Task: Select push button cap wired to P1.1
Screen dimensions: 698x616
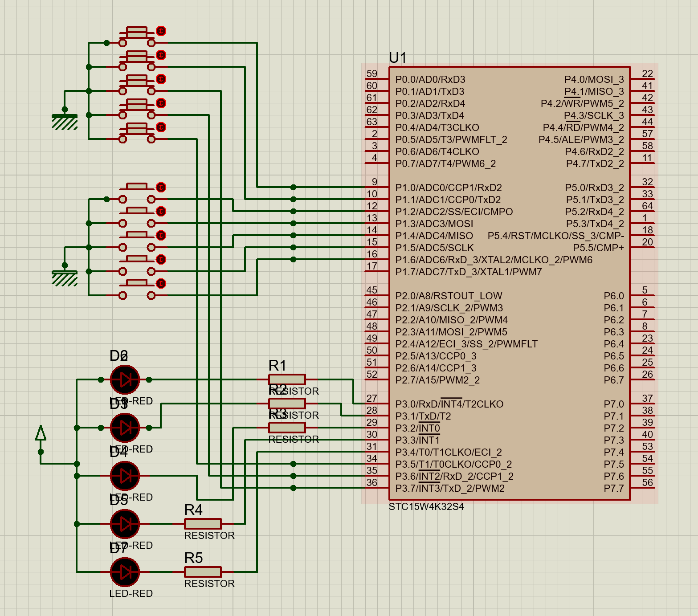Action: click(137, 56)
